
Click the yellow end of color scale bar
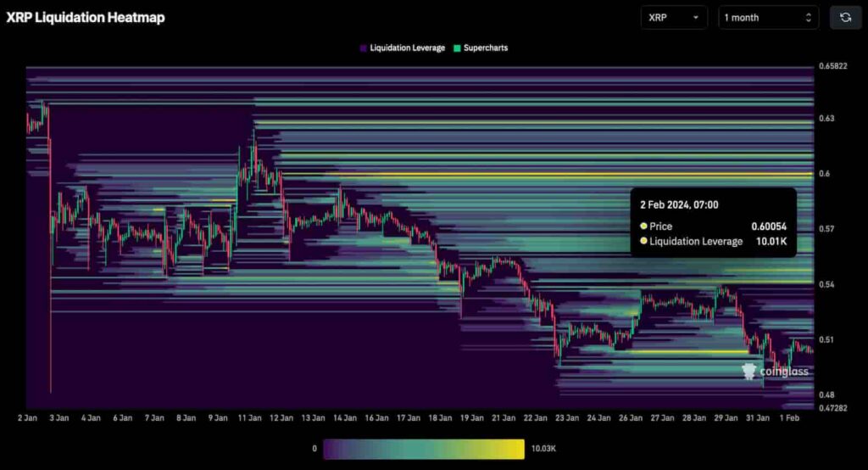tap(517, 449)
